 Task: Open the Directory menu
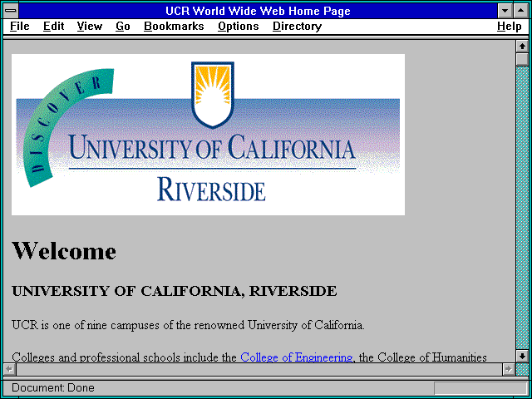tap(298, 27)
